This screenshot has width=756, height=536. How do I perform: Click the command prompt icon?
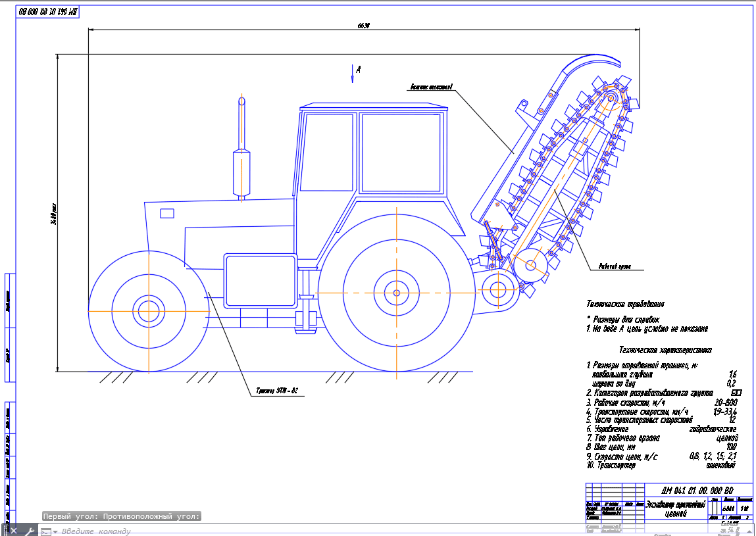click(45, 531)
